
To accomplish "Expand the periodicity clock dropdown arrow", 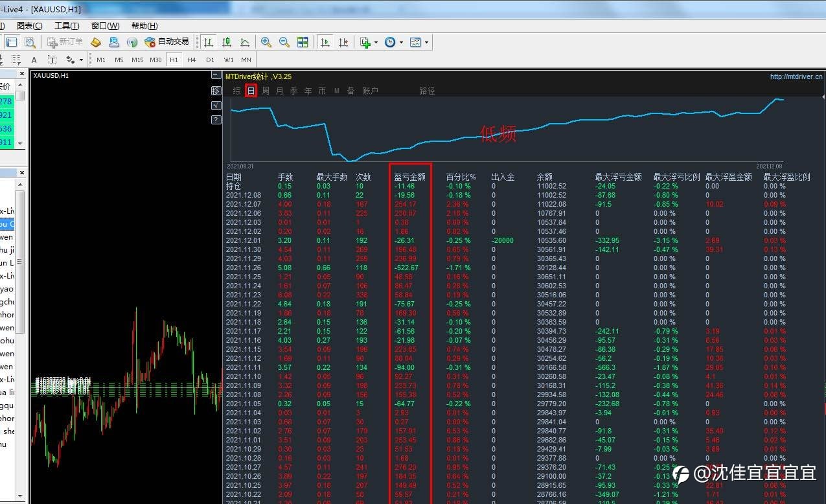I will click(401, 43).
